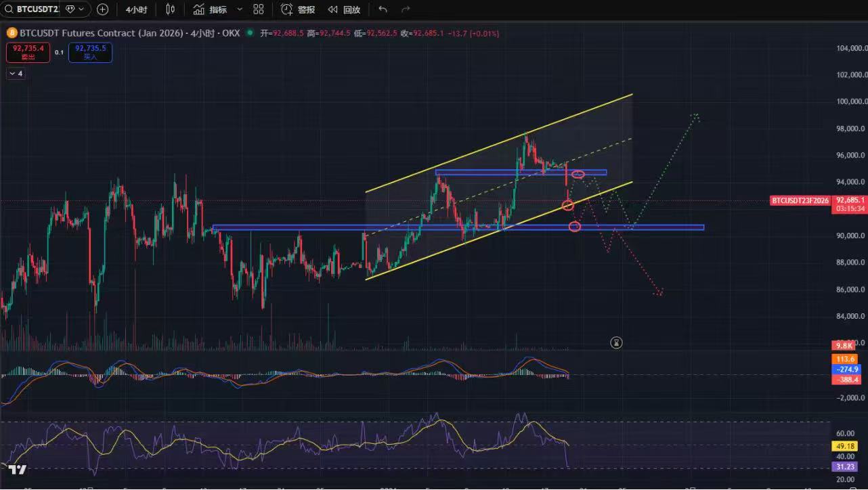The image size is (868, 490).
Task: Open the candlestick chart style icon
Action: 170,9
